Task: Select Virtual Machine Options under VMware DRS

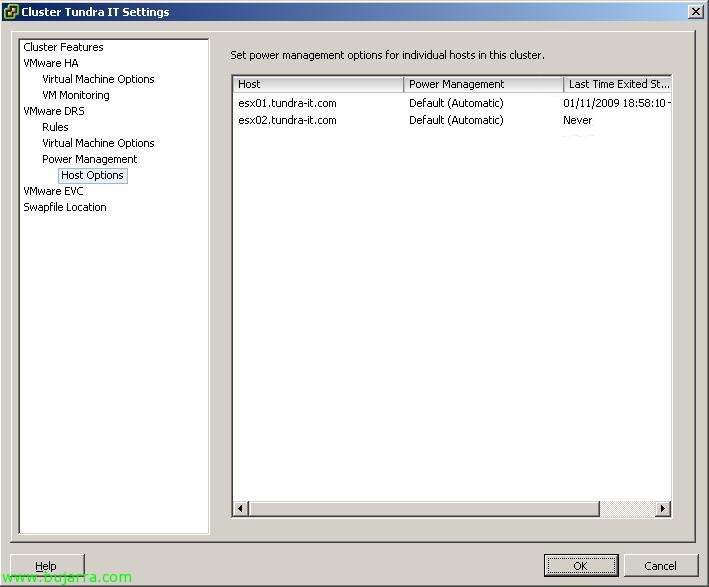Action: (x=98, y=143)
